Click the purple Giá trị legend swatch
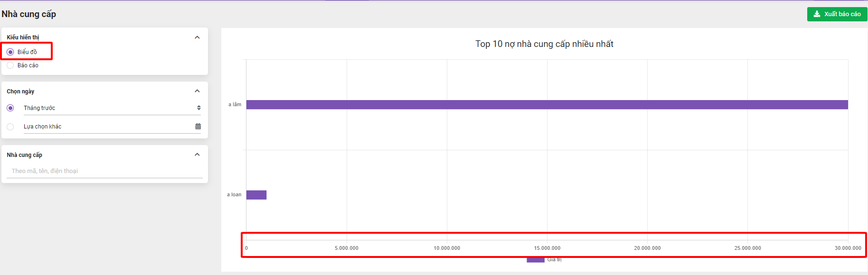The height and width of the screenshot is (275, 868). click(535, 260)
